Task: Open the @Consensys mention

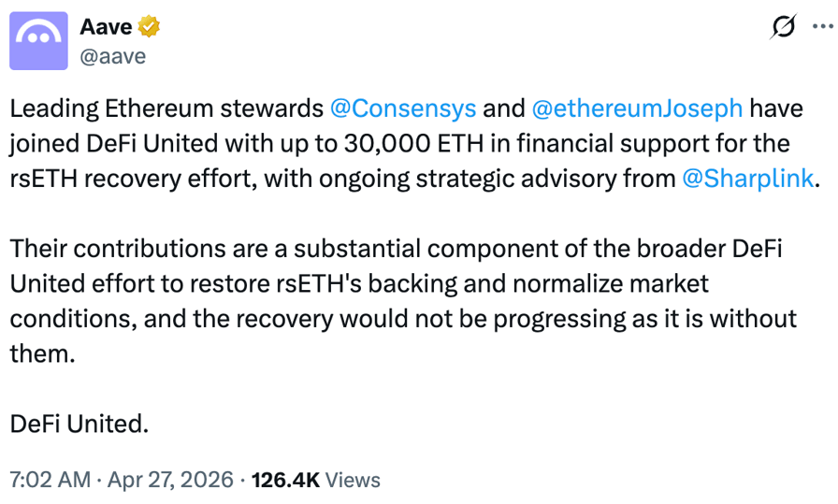Action: 403,108
